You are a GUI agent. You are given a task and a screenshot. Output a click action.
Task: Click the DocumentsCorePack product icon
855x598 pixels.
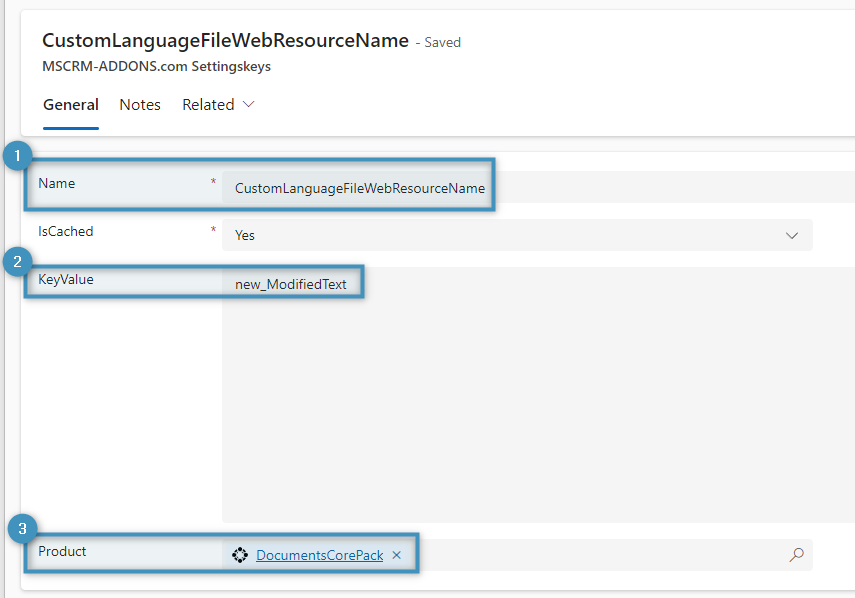tap(240, 555)
